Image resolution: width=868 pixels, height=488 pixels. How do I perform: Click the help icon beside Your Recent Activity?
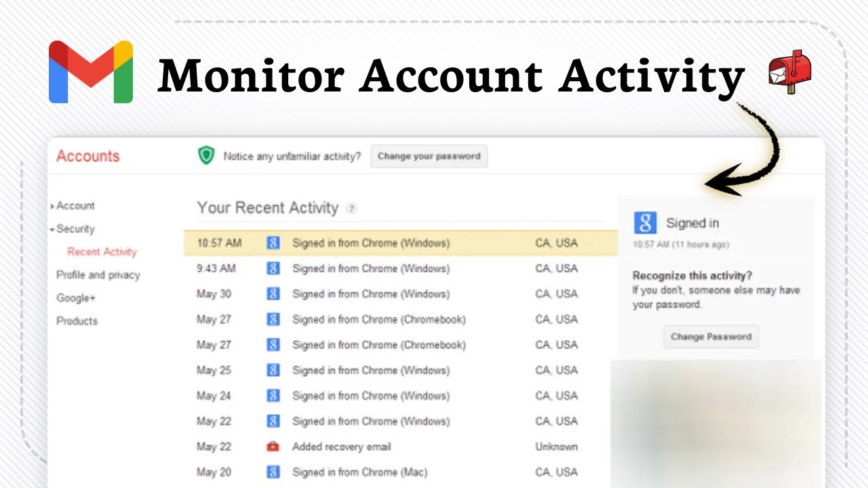click(351, 209)
